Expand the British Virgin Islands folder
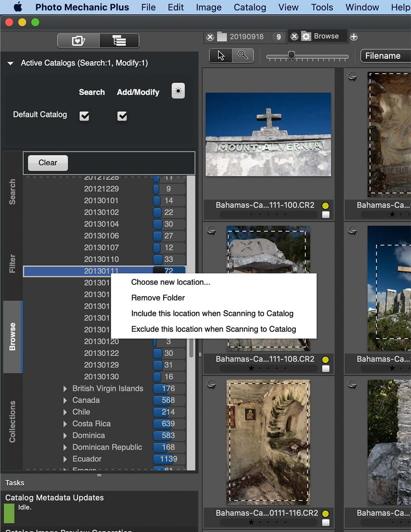The width and height of the screenshot is (411, 532). [65, 389]
